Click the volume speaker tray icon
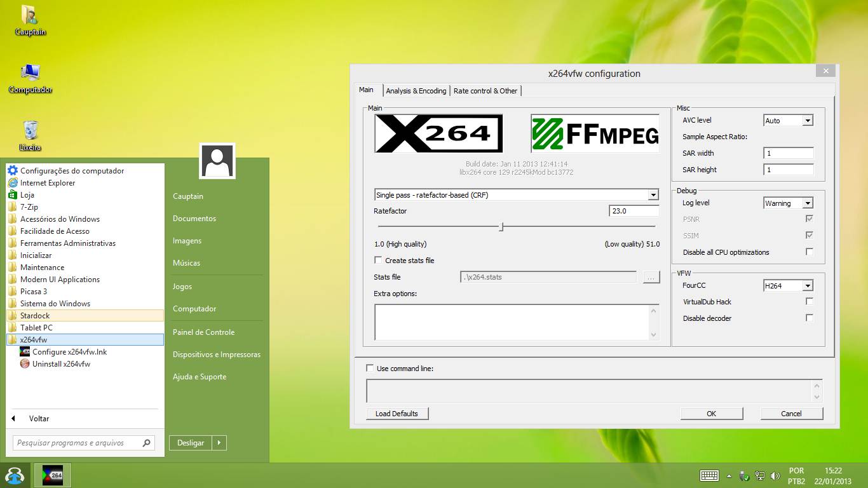The image size is (868, 488). [x=775, y=475]
